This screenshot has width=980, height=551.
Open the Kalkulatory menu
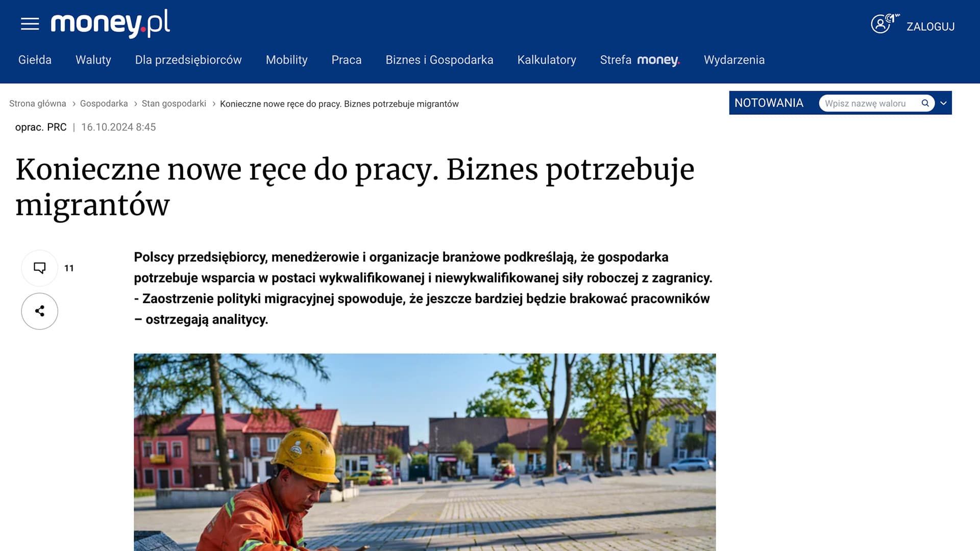pyautogui.click(x=547, y=60)
